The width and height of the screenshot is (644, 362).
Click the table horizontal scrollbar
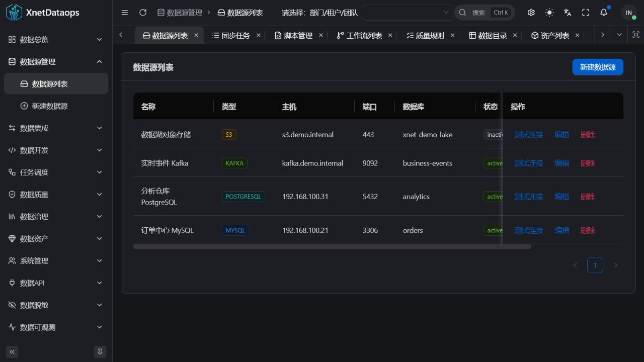[x=332, y=246]
